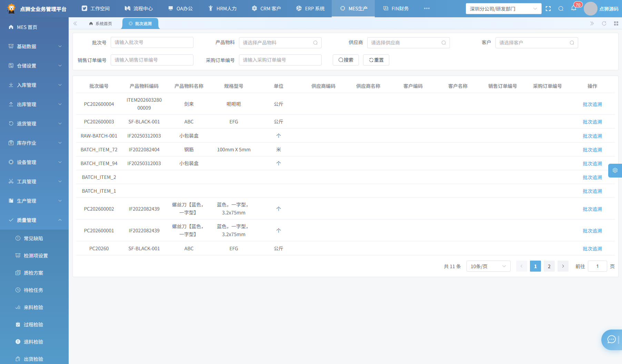Open 待检任务 sidebar item

34,290
